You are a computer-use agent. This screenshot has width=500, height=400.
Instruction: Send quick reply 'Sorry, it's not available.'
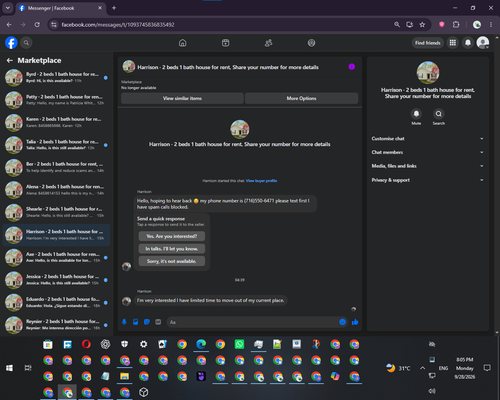pos(172,261)
